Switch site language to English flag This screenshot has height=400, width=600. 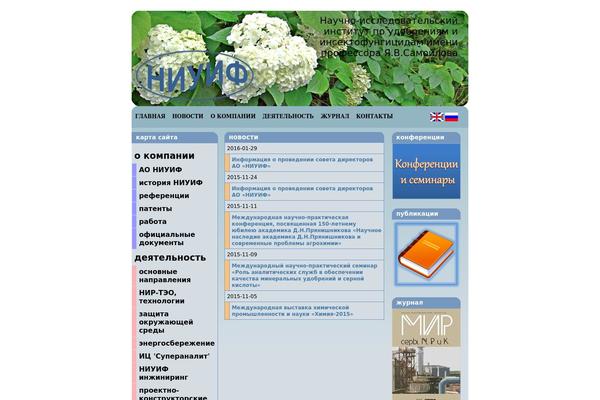pyautogui.click(x=436, y=117)
